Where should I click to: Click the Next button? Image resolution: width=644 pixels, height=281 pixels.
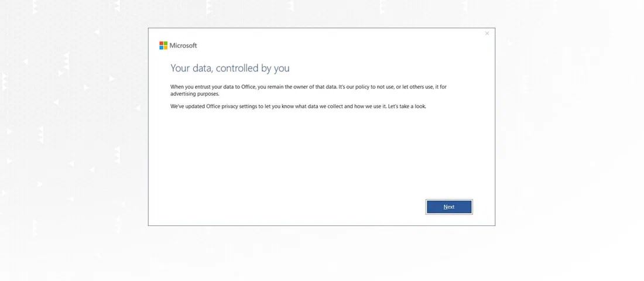pos(449,207)
